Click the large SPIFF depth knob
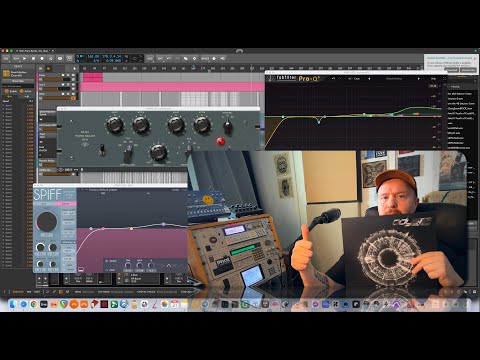This screenshot has width=480, height=360. [47, 222]
